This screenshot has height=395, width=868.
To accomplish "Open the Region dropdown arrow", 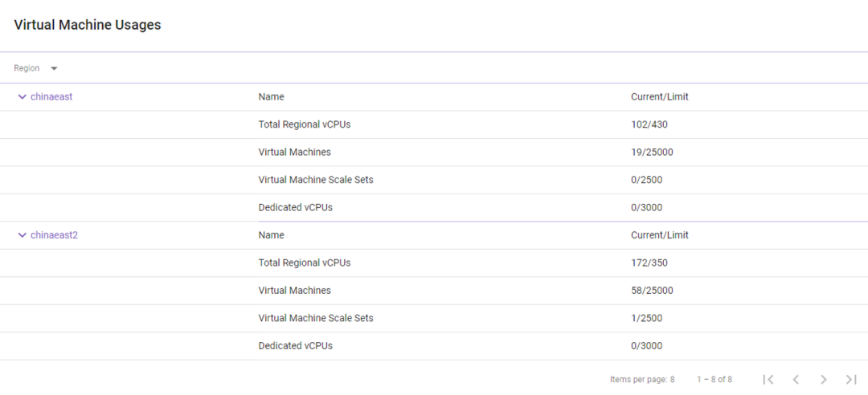I will [x=54, y=68].
